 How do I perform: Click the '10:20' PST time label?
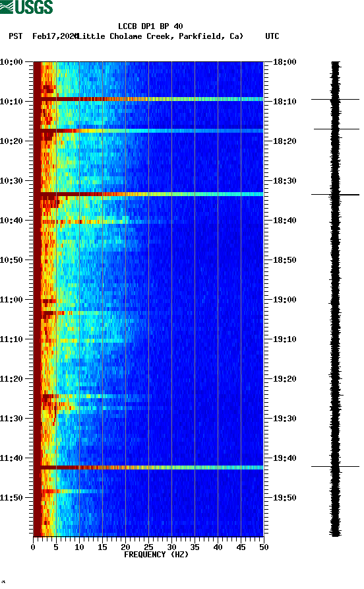[12, 141]
